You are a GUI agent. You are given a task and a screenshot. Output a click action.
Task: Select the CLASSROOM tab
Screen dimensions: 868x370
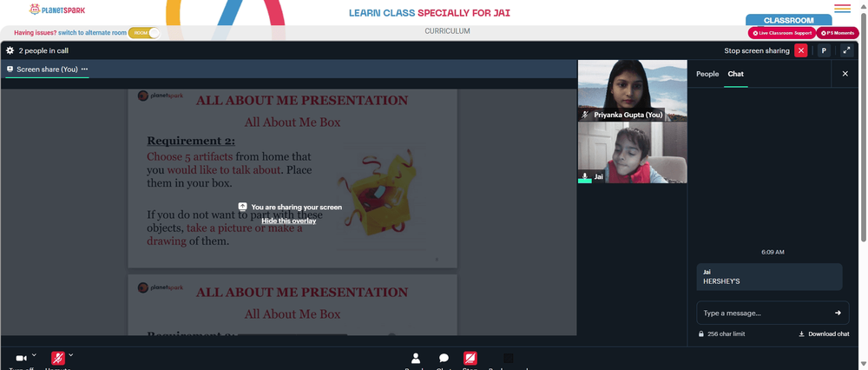[788, 21]
